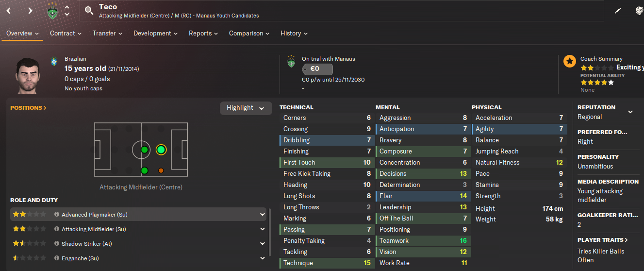
Task: Select the attacking midfielder centre pitch position
Action: point(161,150)
